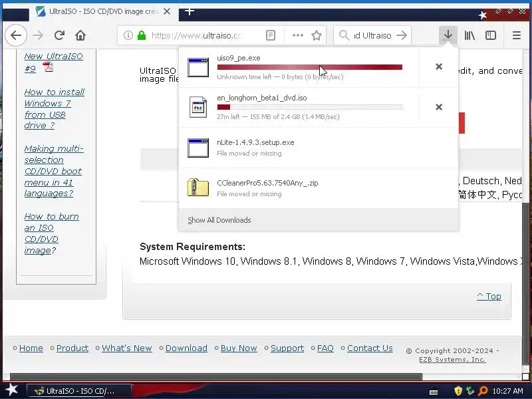The height and width of the screenshot is (399, 532).
Task: Open page actions three-dots menu
Action: click(x=297, y=35)
